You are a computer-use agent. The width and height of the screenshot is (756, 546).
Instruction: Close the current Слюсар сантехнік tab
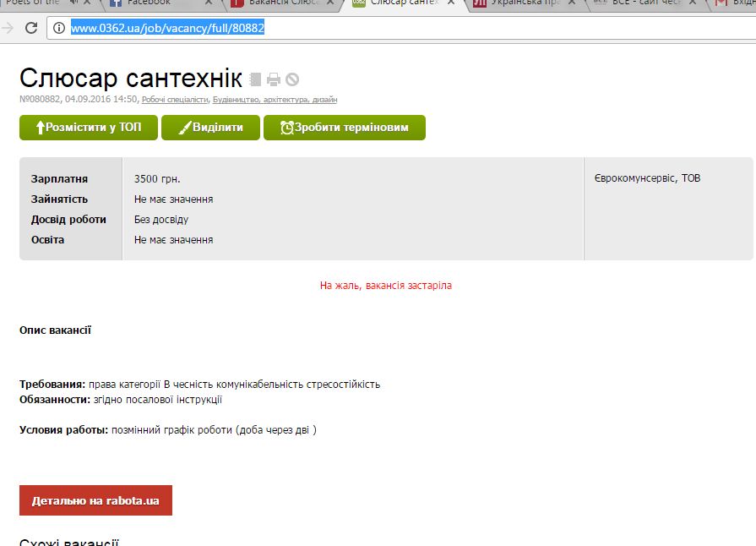click(x=454, y=3)
